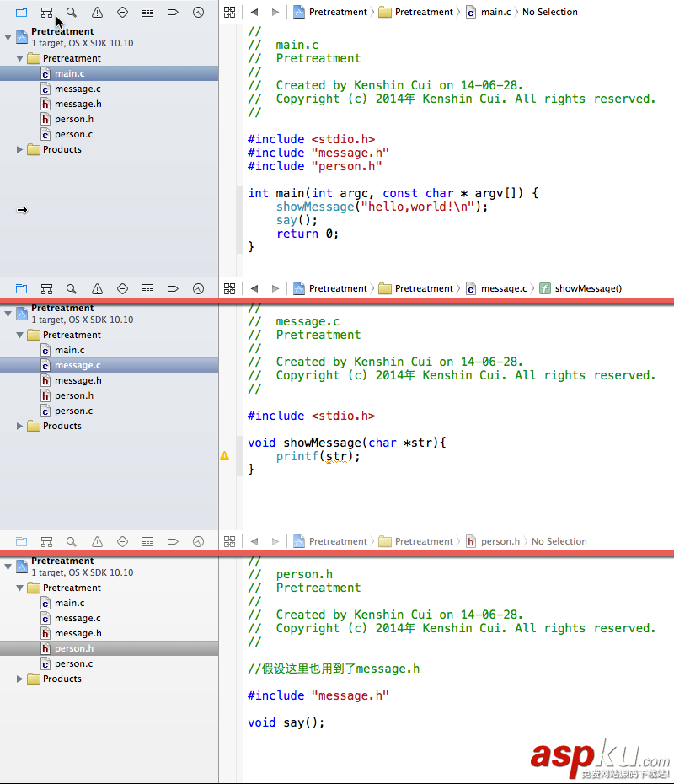Select message.h in top navigator
The height and width of the screenshot is (784, 674).
109,104
